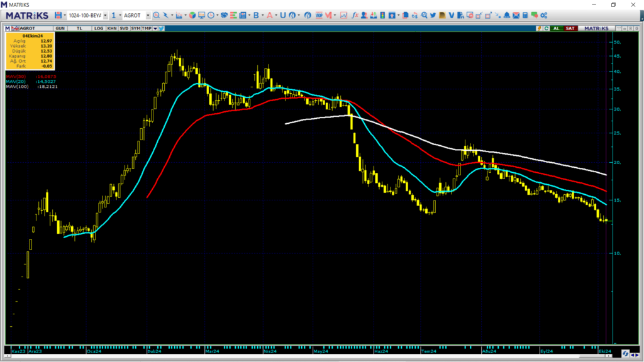
Task: Click the 04Ekim24 price info box
Action: [x=30, y=51]
